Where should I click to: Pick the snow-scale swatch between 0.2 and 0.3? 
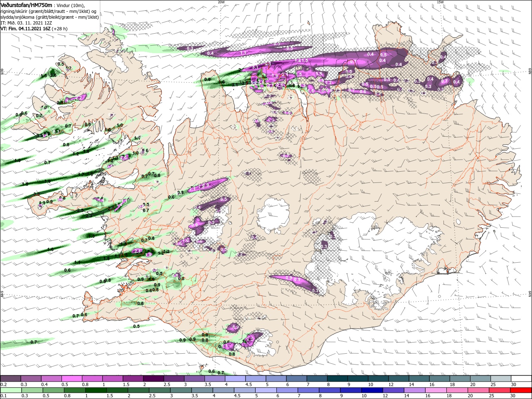click(10, 378)
